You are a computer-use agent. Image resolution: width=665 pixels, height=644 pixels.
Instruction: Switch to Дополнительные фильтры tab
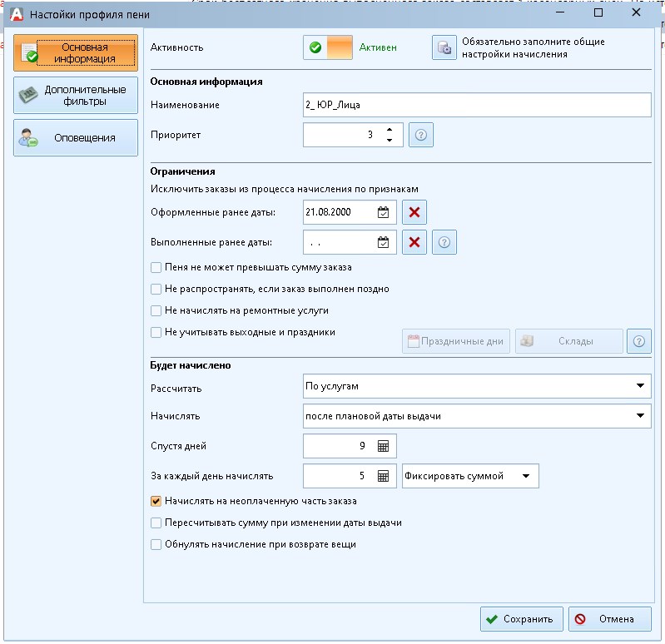tap(76, 95)
